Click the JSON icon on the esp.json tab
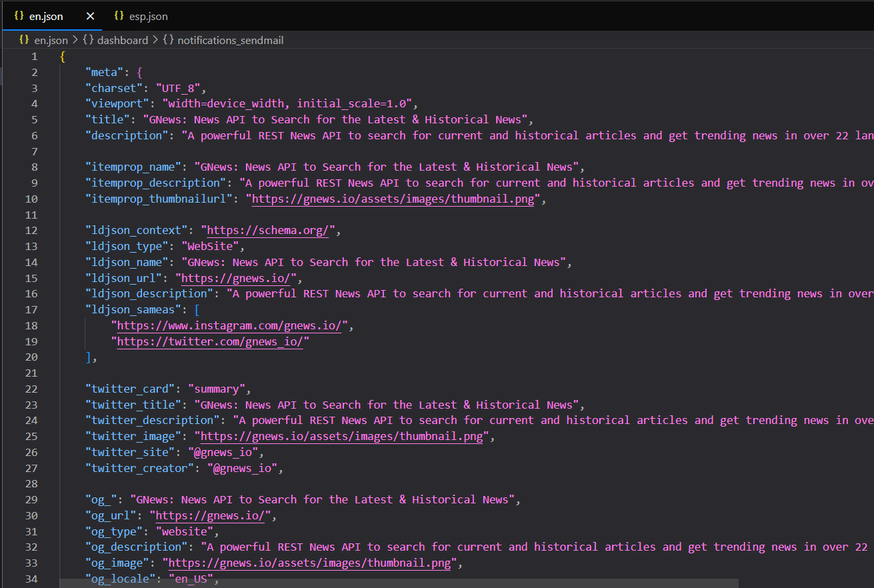The height and width of the screenshot is (588, 874). pos(121,15)
